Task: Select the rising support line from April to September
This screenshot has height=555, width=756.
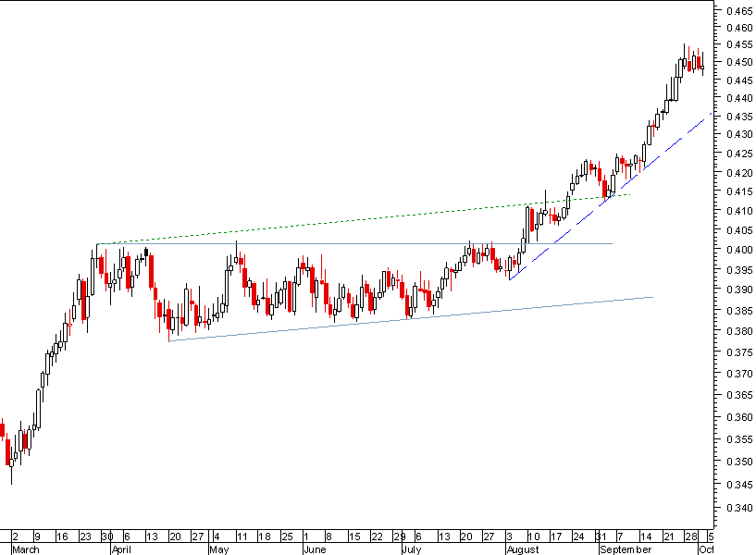Action: point(411,319)
